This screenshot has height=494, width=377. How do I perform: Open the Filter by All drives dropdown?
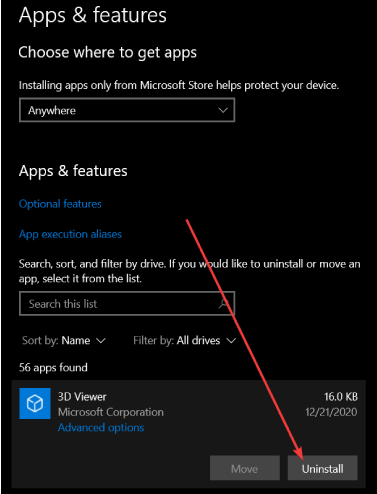pyautogui.click(x=184, y=340)
